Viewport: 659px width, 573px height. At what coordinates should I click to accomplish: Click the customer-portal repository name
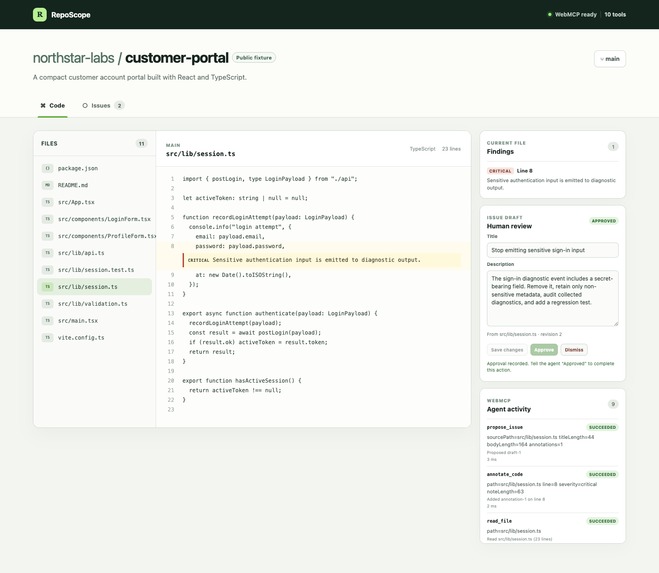point(177,58)
